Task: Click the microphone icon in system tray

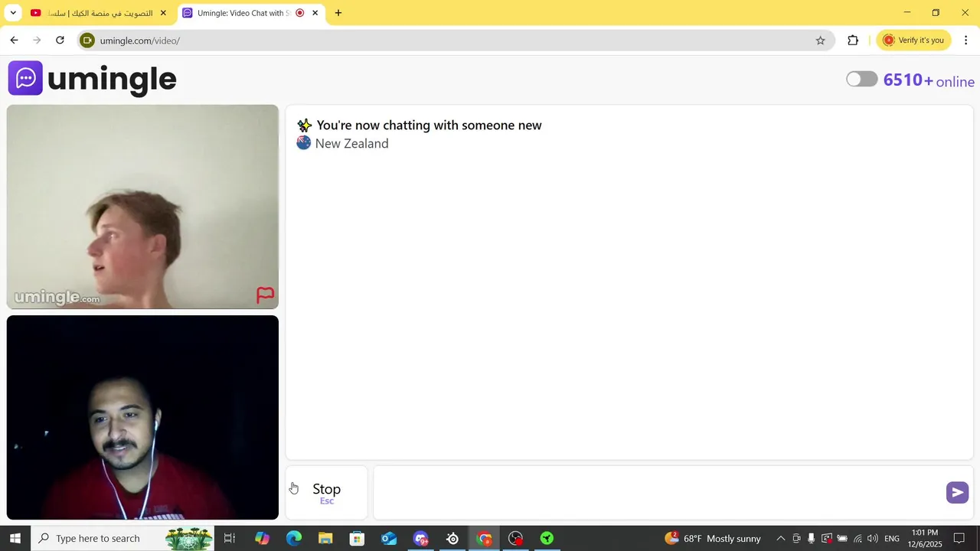Action: [812, 539]
